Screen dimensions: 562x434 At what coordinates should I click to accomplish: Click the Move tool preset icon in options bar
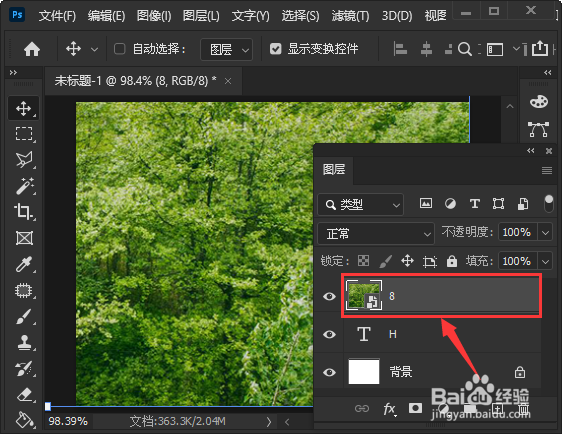tap(73, 49)
